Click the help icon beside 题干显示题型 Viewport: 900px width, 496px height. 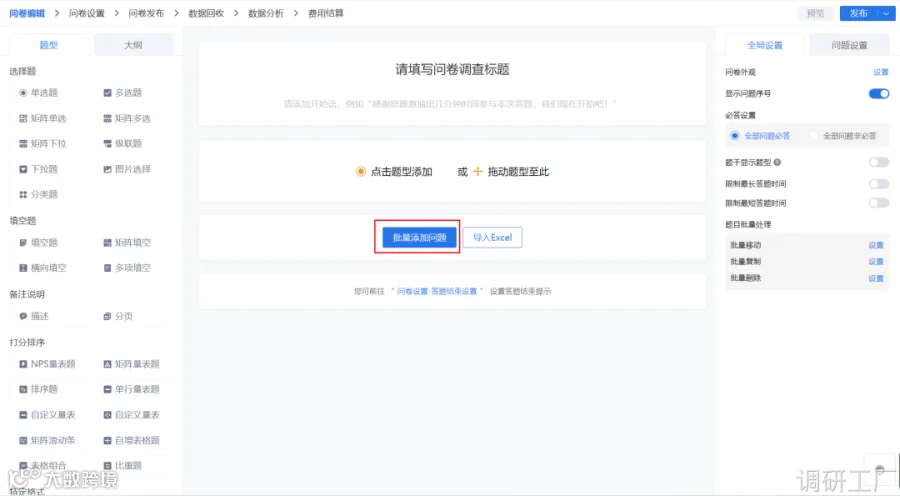coord(777,162)
